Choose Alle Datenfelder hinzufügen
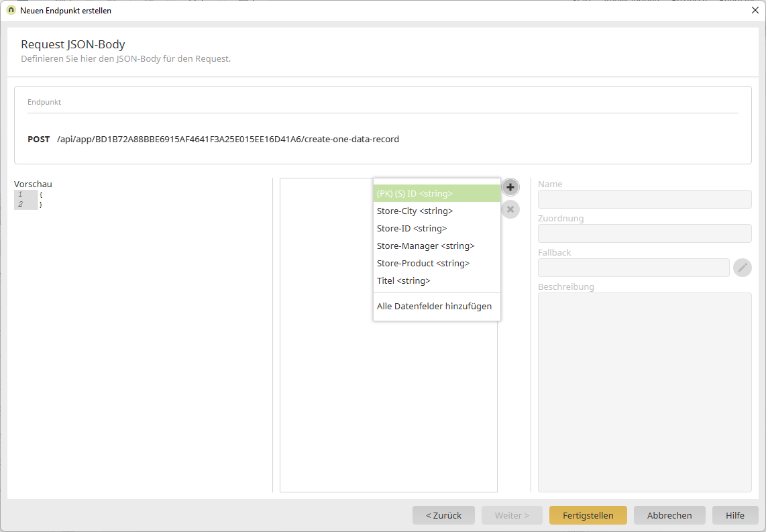 point(437,307)
